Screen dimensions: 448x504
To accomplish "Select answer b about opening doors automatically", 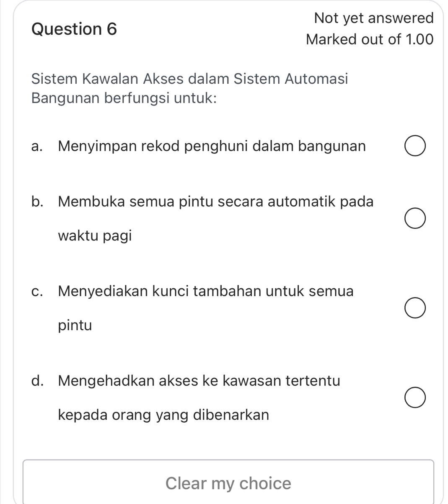I will point(415,218).
